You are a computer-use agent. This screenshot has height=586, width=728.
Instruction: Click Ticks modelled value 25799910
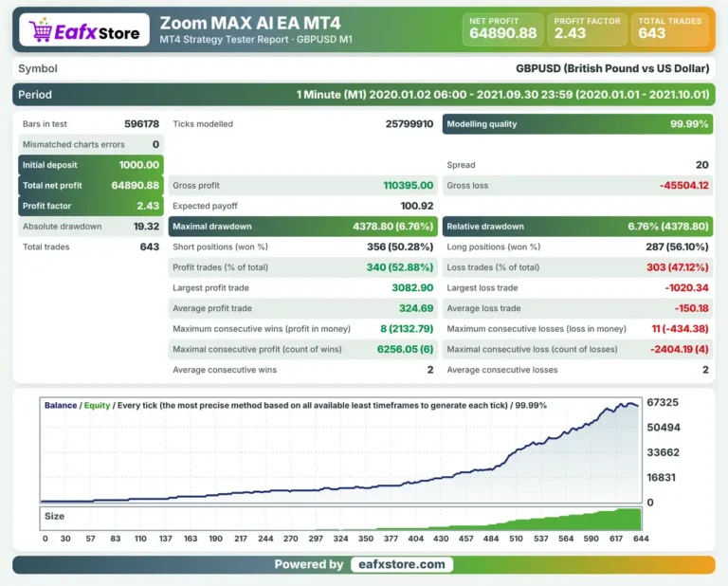[409, 124]
